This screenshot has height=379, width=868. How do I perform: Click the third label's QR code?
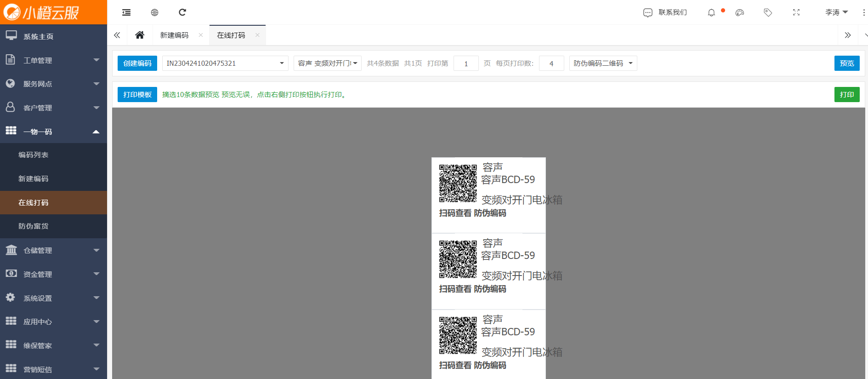point(458,335)
